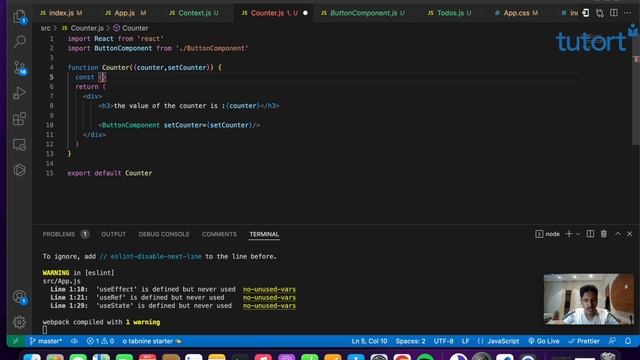Image resolution: width=640 pixels, height=360 pixels.
Task: Click the notifications bell in status bar
Action: coord(628,341)
